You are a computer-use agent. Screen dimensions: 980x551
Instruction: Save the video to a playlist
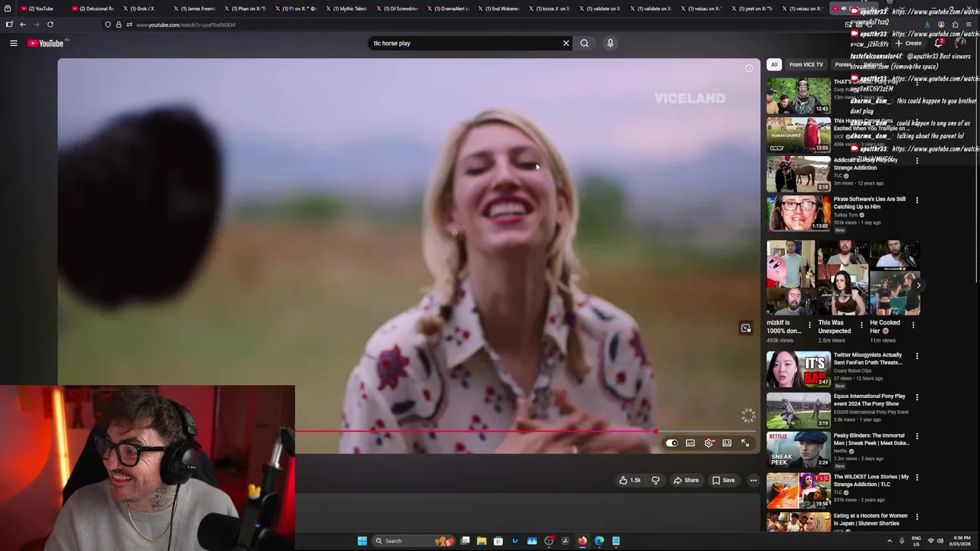pos(724,481)
